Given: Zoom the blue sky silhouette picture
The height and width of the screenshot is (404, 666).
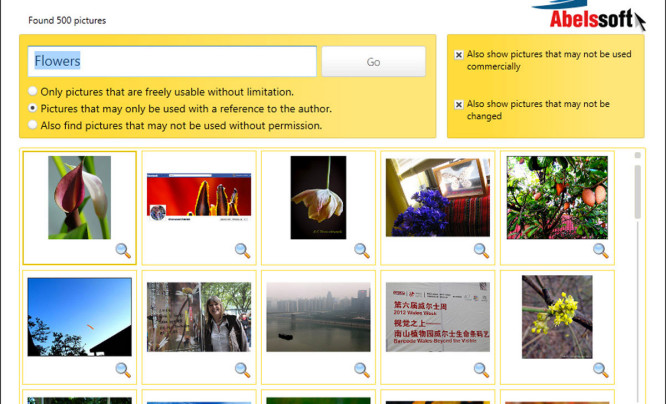Looking at the screenshot, I should click(123, 370).
